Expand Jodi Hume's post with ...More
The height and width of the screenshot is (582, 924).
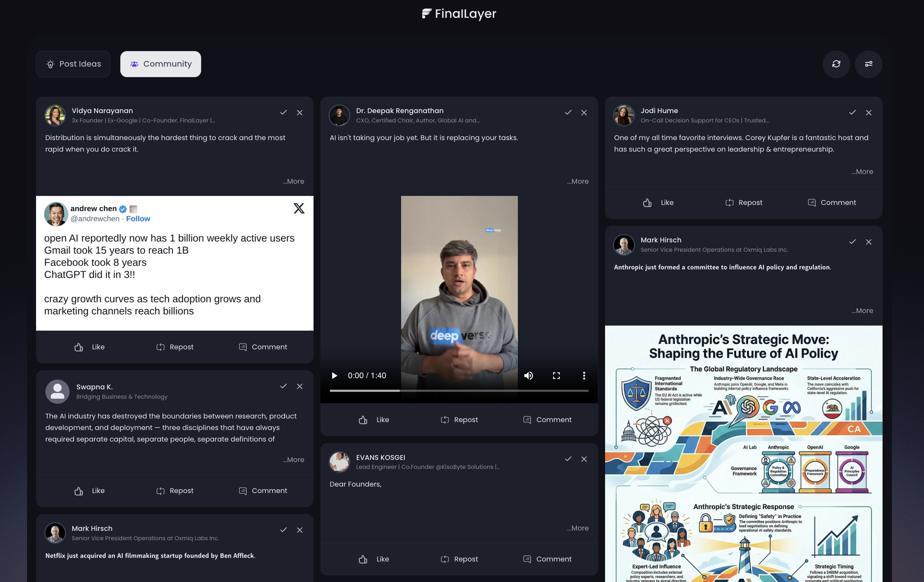pos(862,171)
